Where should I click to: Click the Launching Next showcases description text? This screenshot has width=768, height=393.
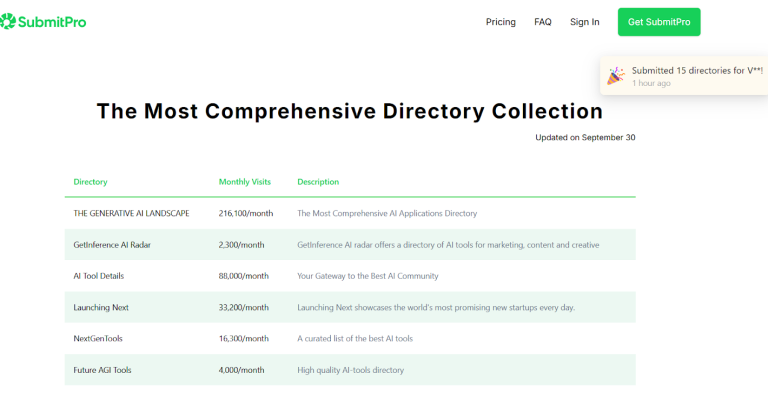(x=436, y=308)
